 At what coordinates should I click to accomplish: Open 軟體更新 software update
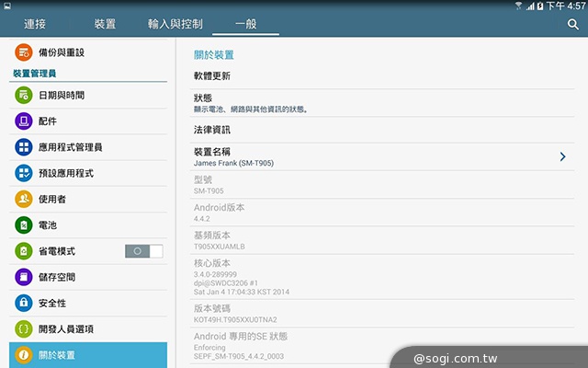coord(382,75)
